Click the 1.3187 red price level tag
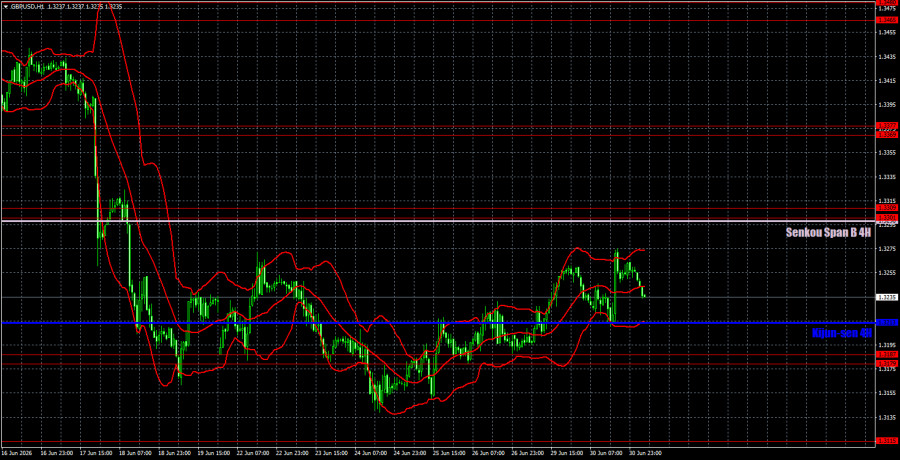 [887, 354]
